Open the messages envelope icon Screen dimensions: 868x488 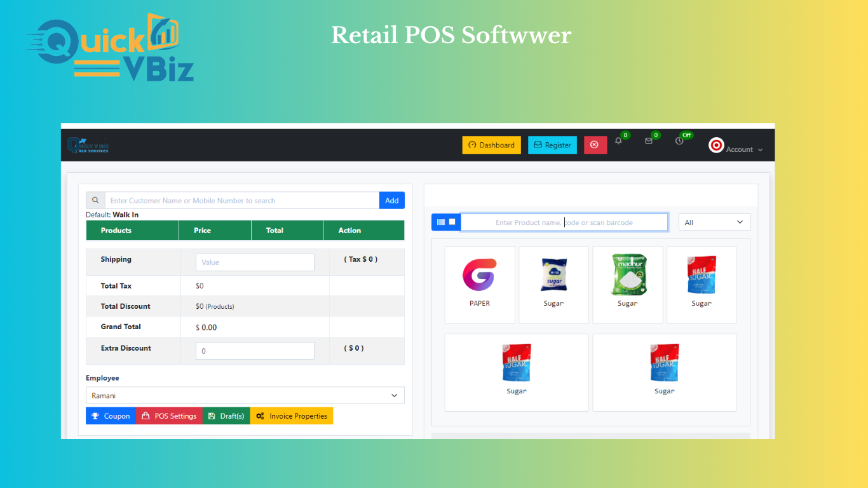[649, 141]
